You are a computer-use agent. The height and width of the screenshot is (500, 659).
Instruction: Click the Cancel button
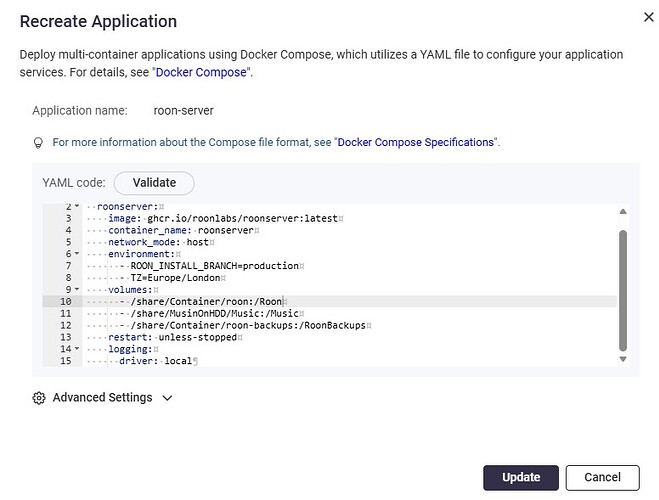pyautogui.click(x=602, y=477)
